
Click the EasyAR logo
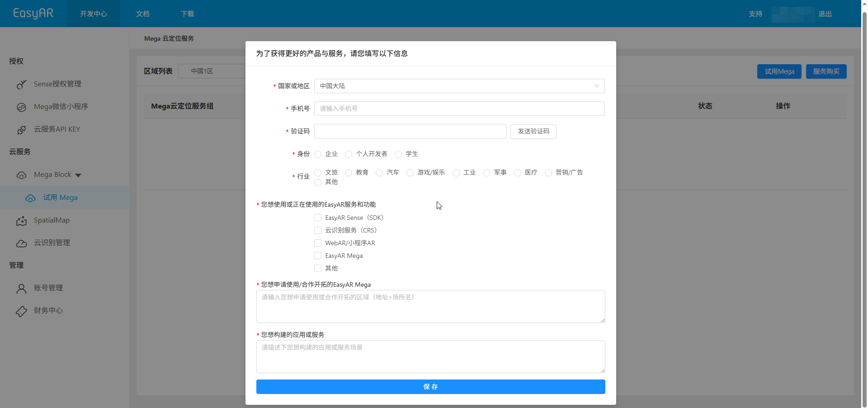(33, 14)
